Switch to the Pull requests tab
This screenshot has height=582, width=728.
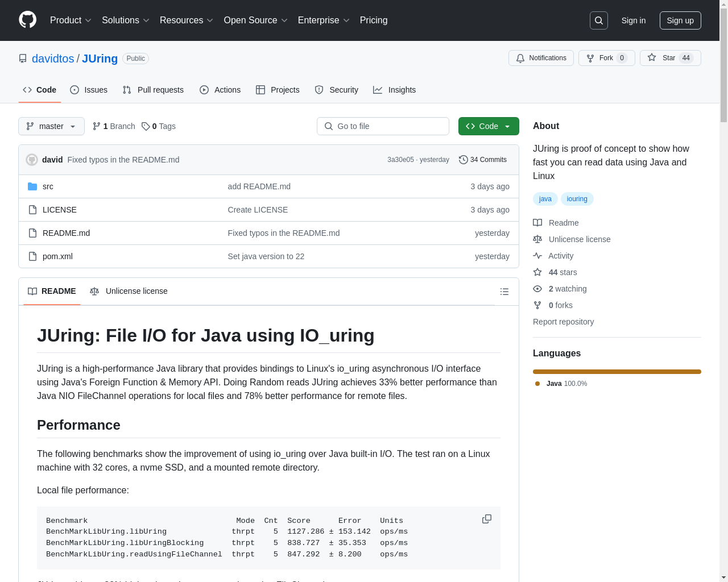click(x=153, y=90)
